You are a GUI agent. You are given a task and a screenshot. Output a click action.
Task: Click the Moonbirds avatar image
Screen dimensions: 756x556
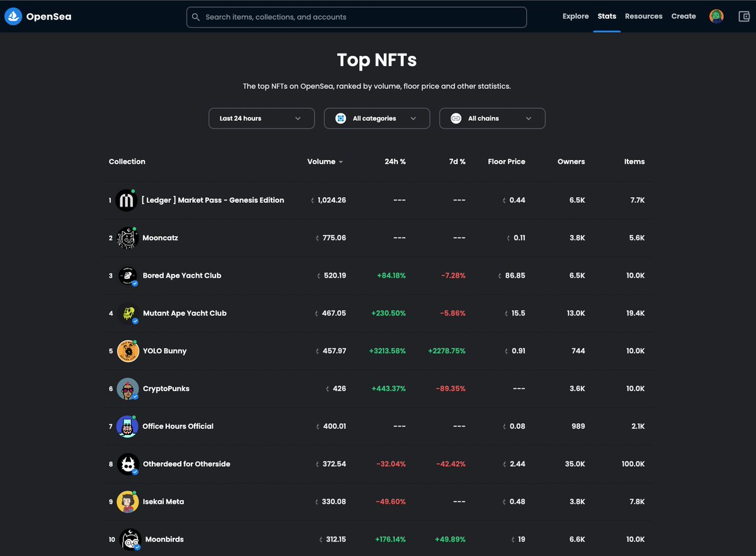coord(129,540)
